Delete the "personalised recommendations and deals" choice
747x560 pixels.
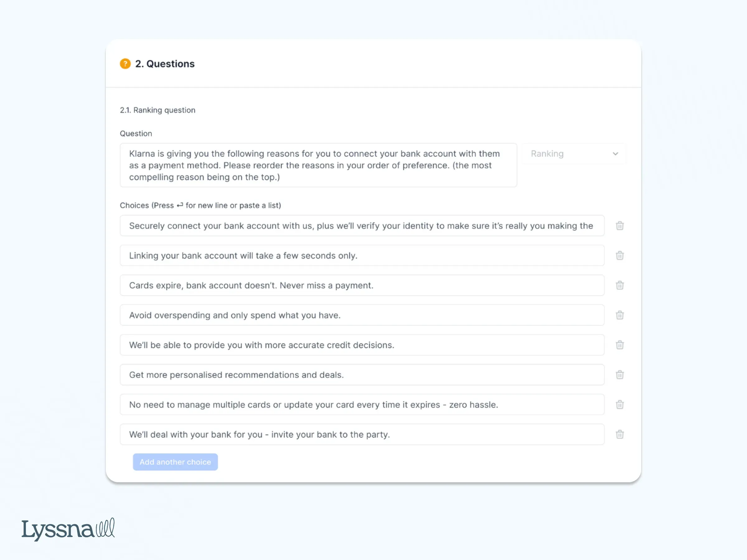[x=620, y=375]
